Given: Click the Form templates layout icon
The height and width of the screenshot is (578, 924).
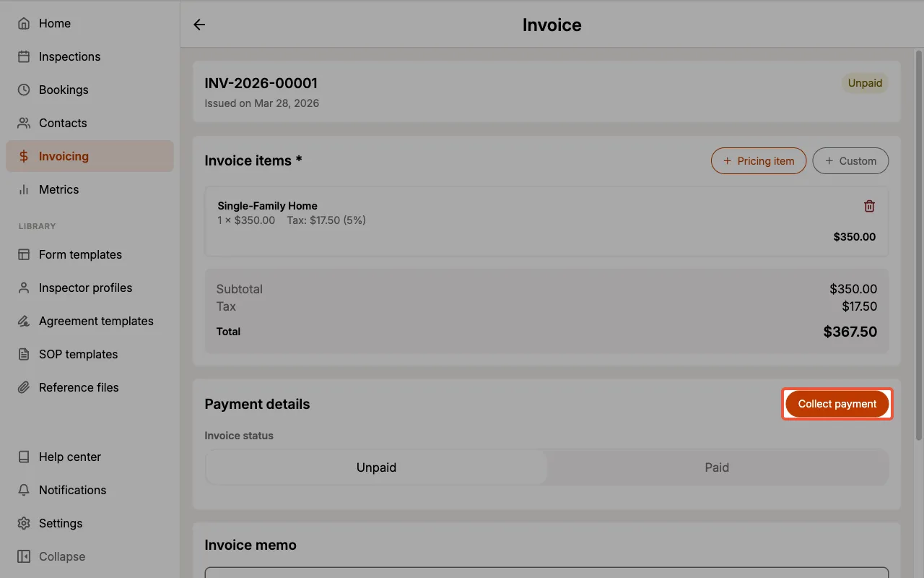Looking at the screenshot, I should tap(24, 254).
